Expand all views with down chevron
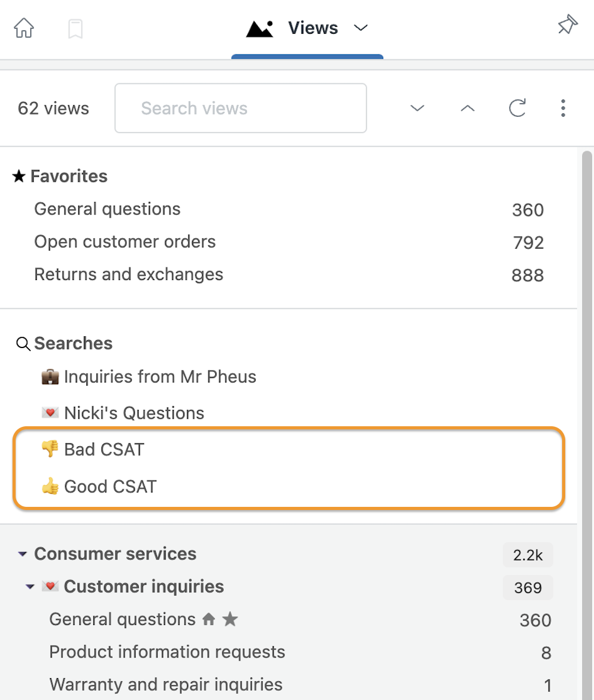Screen dimensions: 594x700 point(417,108)
